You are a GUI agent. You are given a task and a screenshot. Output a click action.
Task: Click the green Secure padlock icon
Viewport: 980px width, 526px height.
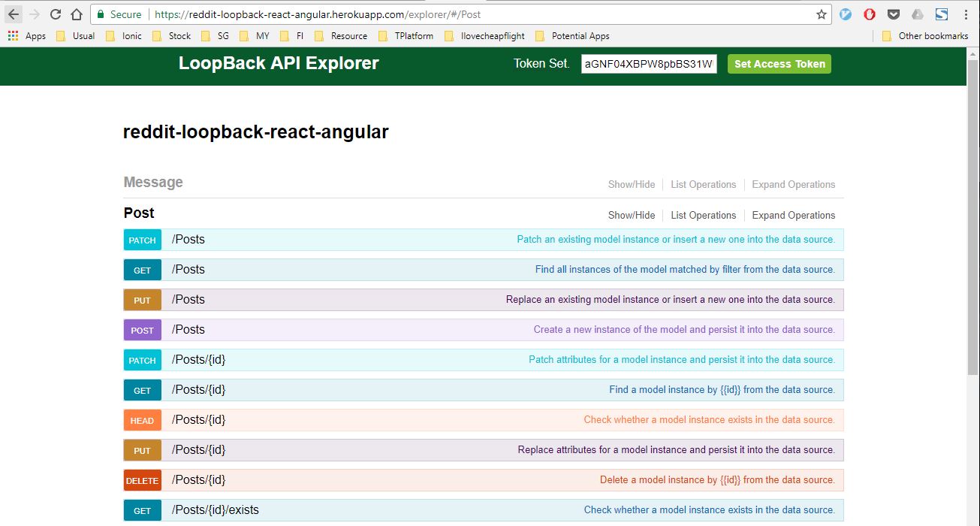pos(101,14)
